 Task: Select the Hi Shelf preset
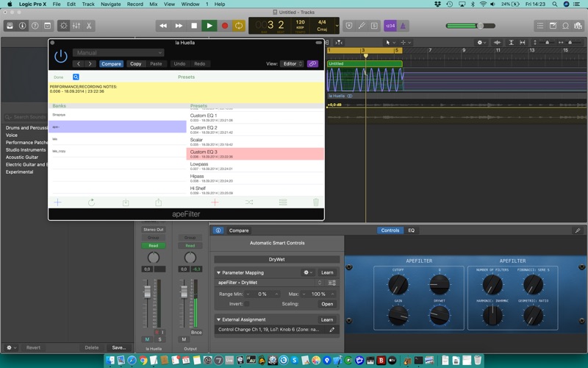[x=255, y=190]
